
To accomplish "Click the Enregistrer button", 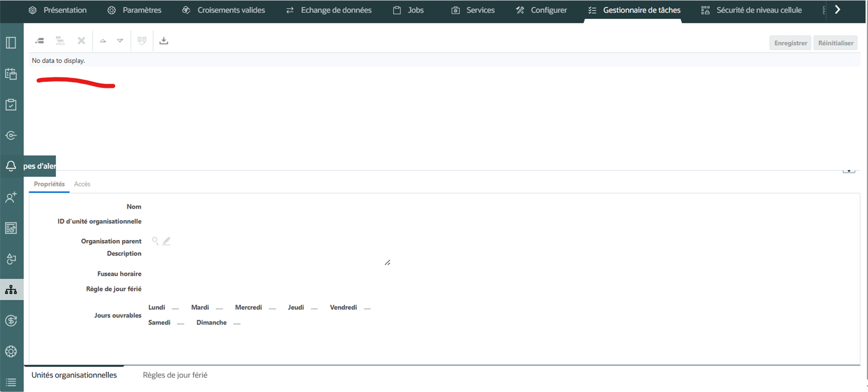I will [x=790, y=43].
